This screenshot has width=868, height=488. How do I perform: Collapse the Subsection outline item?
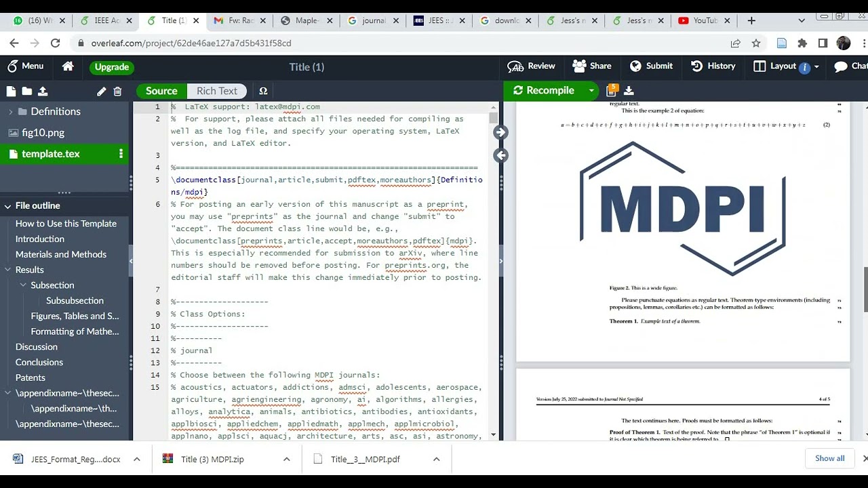coord(23,285)
